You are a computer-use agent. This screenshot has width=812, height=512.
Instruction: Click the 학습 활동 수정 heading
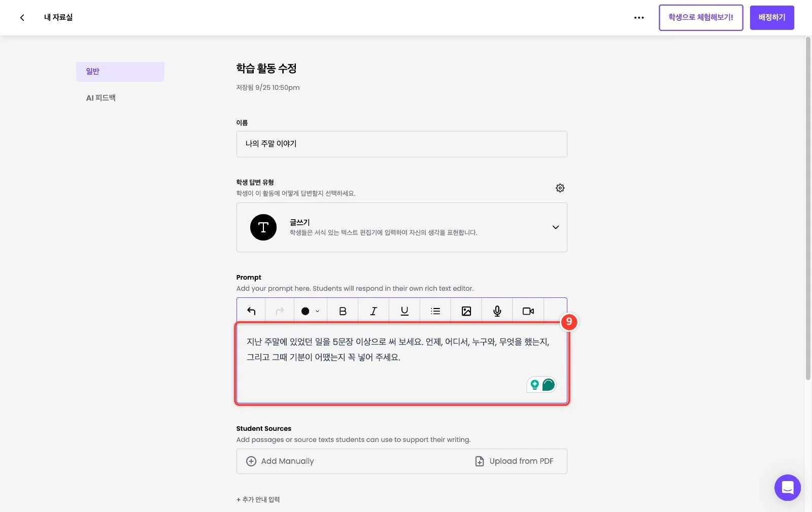[266, 69]
